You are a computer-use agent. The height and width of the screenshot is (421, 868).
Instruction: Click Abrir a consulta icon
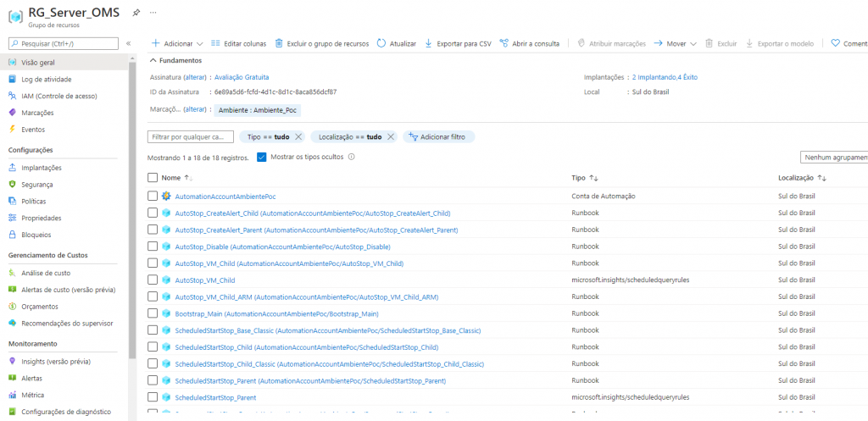[504, 43]
